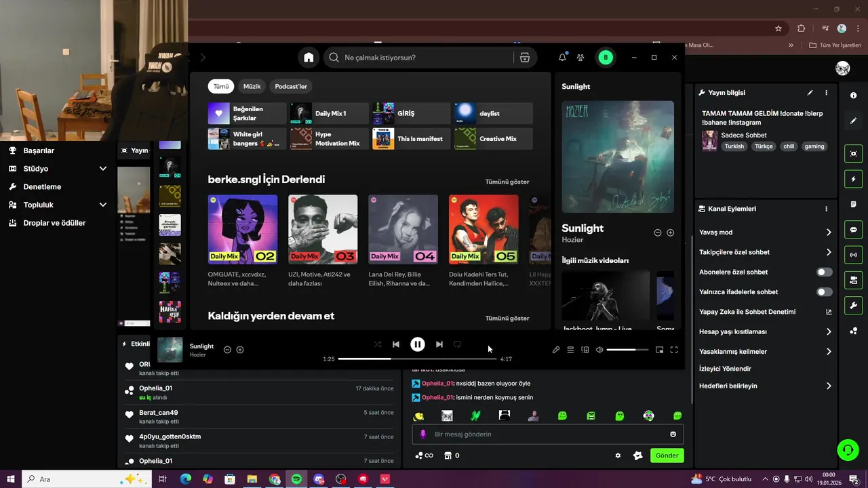Hide Sunlight via minus icon in player bar

click(x=227, y=350)
